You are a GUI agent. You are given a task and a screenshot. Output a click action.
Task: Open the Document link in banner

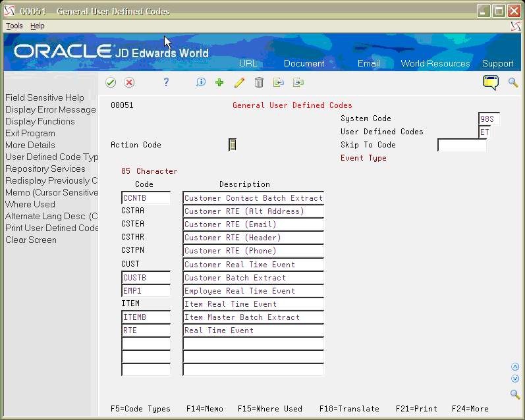click(x=304, y=63)
